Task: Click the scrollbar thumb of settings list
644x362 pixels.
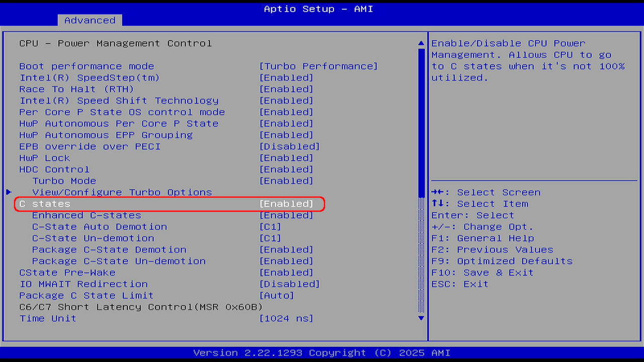Action: (421, 123)
